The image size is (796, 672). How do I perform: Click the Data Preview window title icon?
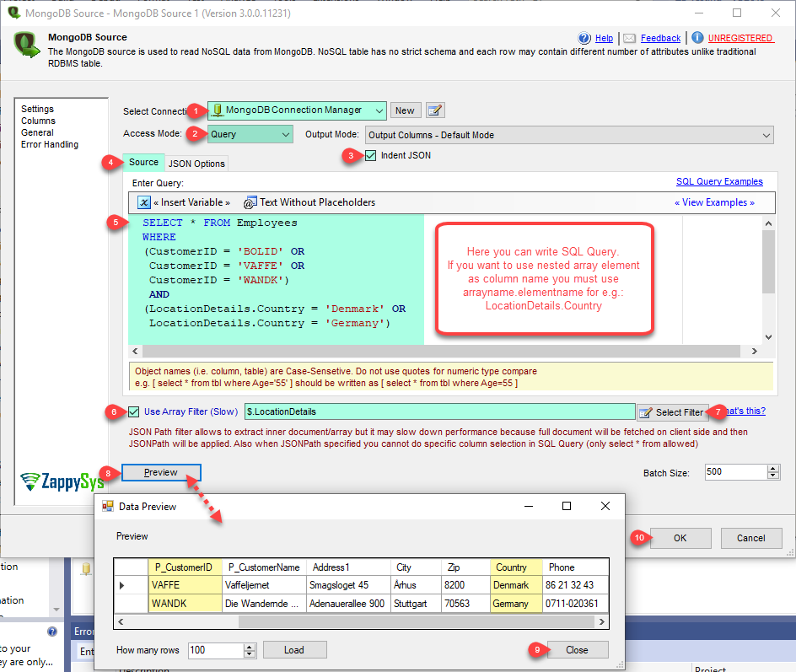click(x=108, y=506)
